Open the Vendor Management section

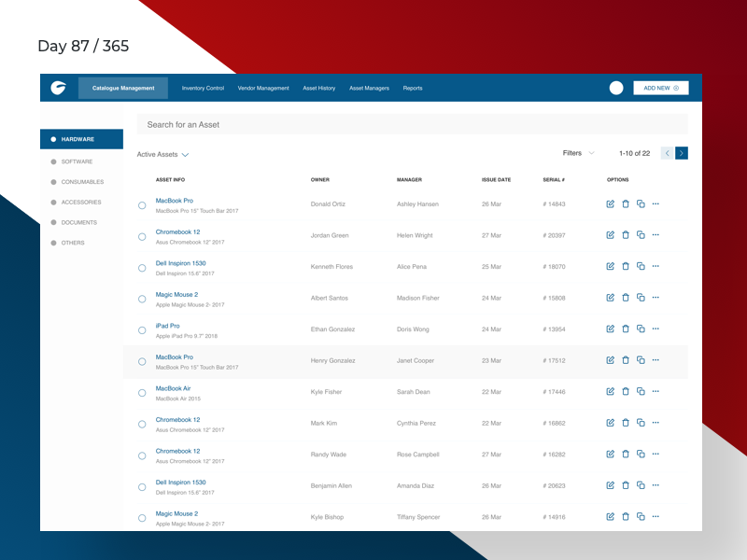pyautogui.click(x=263, y=88)
